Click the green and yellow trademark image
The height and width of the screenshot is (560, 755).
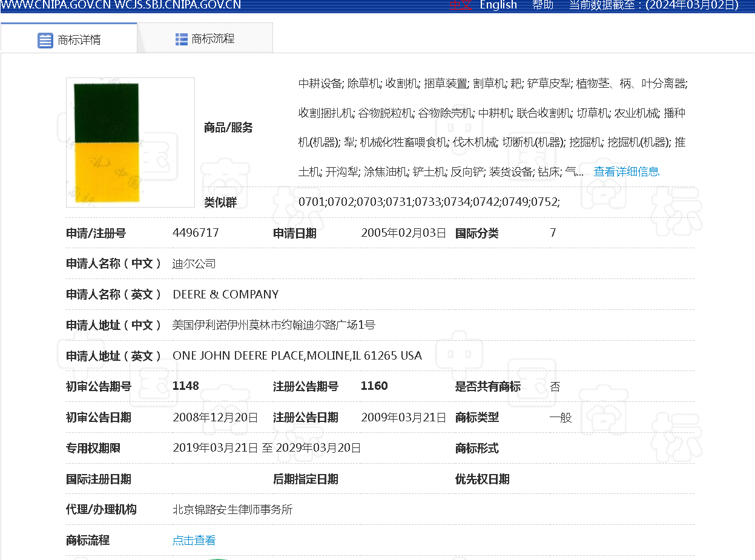130,142
